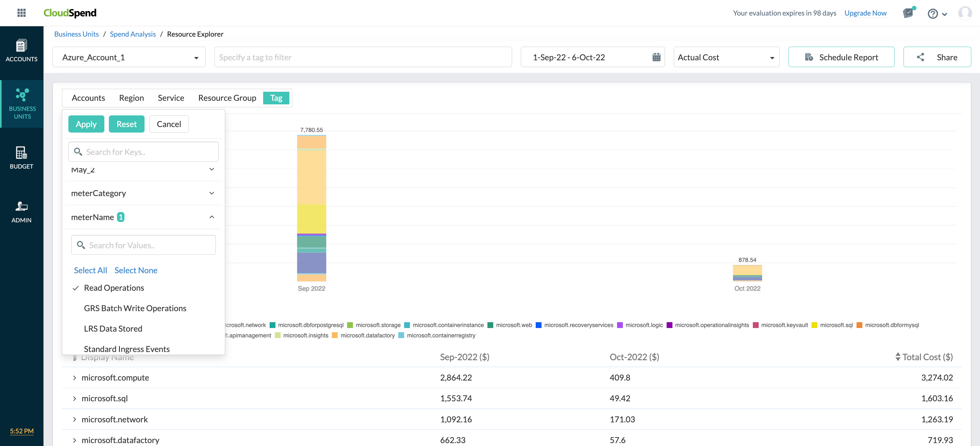The width and height of the screenshot is (980, 446).
Task: Open the calendar date picker icon
Action: [656, 57]
